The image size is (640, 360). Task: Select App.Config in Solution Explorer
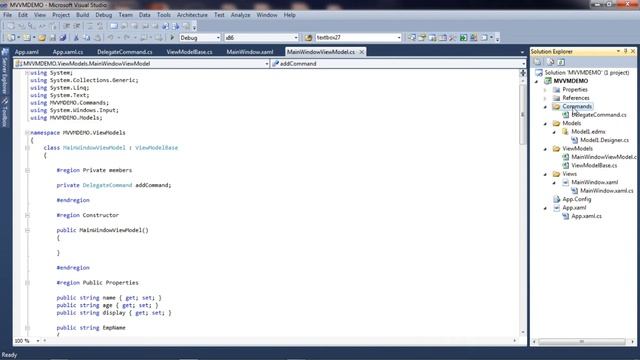pos(576,200)
